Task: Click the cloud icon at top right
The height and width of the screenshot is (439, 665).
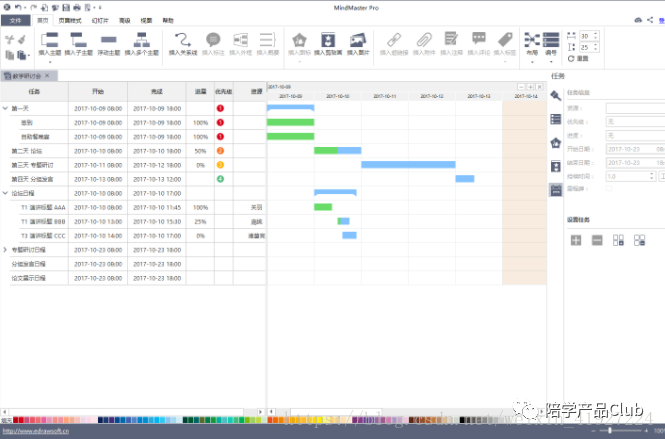Action: tap(638, 20)
